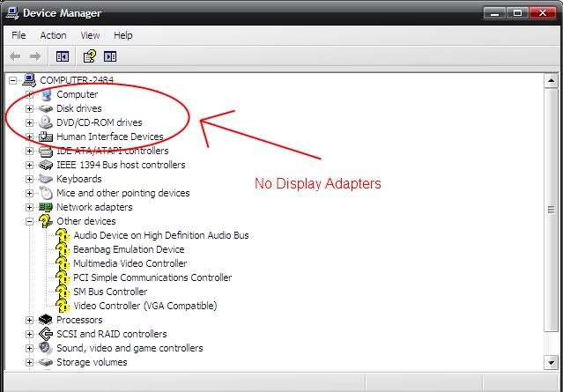Select Audio Device on High Definition Audio Bus
The height and width of the screenshot is (392, 563).
(x=161, y=235)
